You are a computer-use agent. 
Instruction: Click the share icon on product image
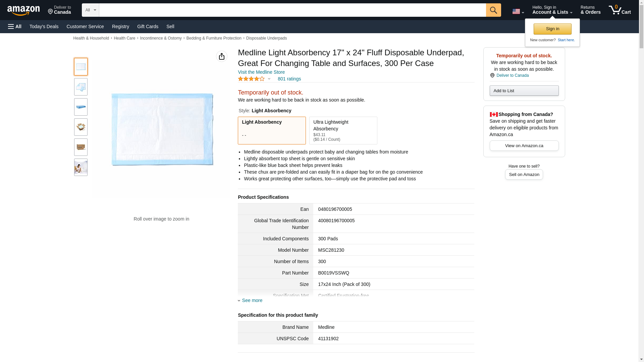(222, 56)
